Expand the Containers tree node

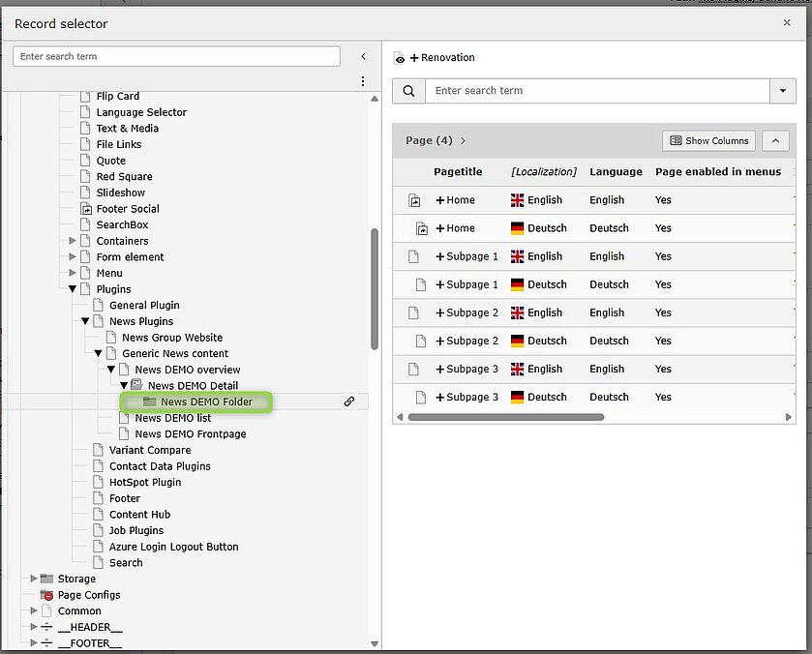coord(73,241)
